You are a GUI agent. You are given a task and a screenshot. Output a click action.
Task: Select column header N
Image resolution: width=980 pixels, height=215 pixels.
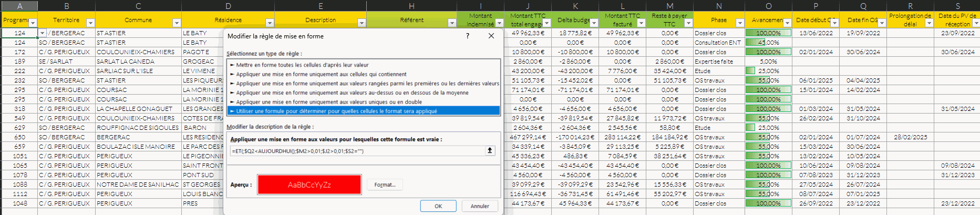[718, 6]
